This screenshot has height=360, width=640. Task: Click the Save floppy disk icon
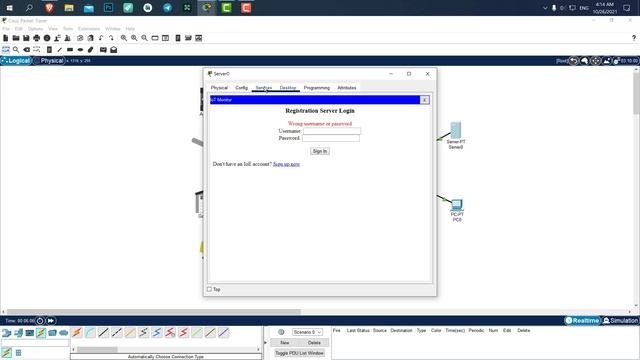click(26, 38)
